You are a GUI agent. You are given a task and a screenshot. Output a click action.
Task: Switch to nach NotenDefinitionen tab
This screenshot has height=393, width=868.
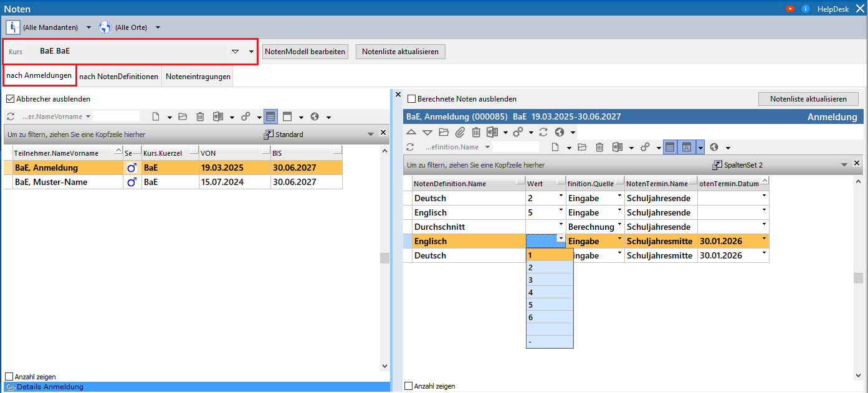pyautogui.click(x=118, y=77)
